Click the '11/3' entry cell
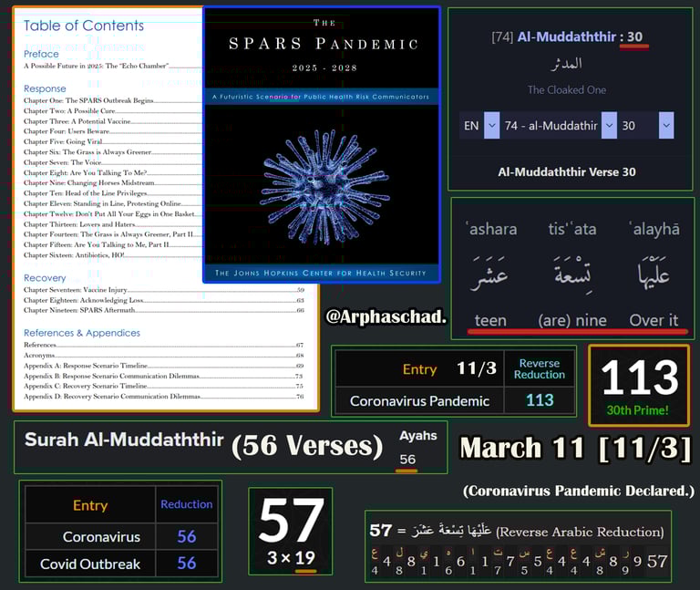Image resolution: width=700 pixels, height=590 pixels. (x=477, y=368)
